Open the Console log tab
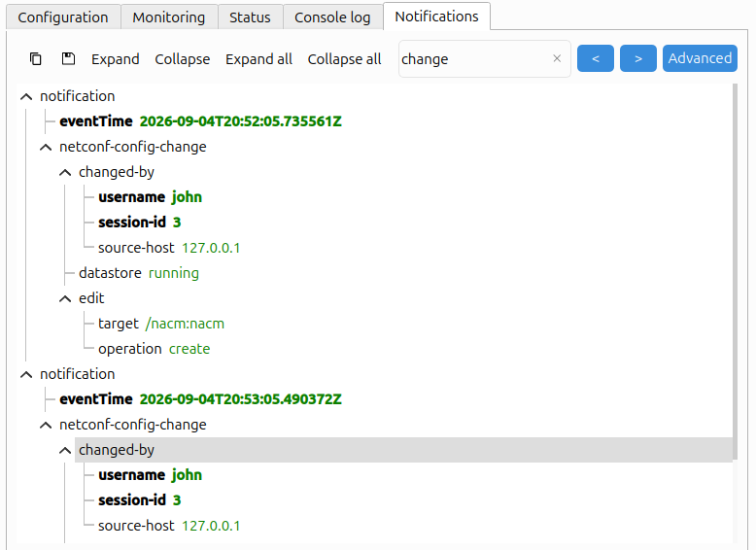 tap(332, 17)
